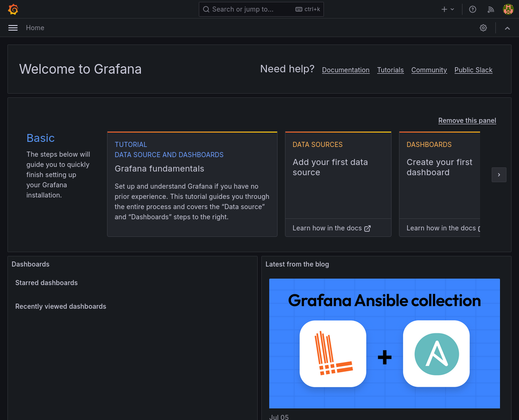Expand the plus New dropdown
This screenshot has height=420, width=519.
(x=448, y=9)
